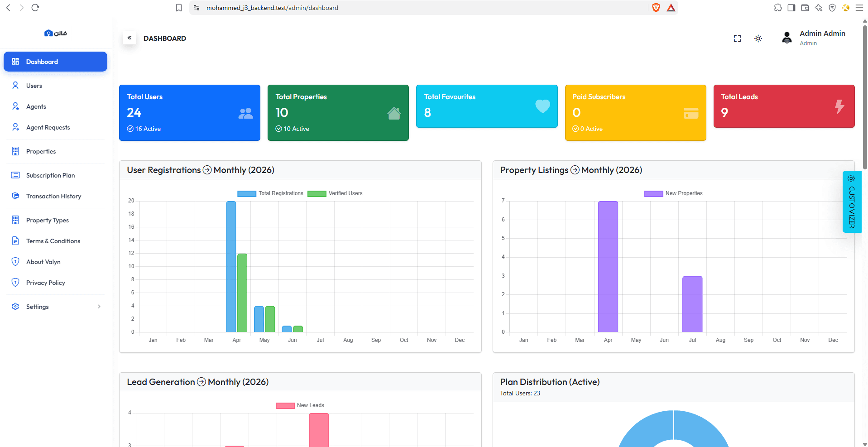The height and width of the screenshot is (447, 868).
Task: Expand the Settings submenu chevron
Action: (99, 307)
